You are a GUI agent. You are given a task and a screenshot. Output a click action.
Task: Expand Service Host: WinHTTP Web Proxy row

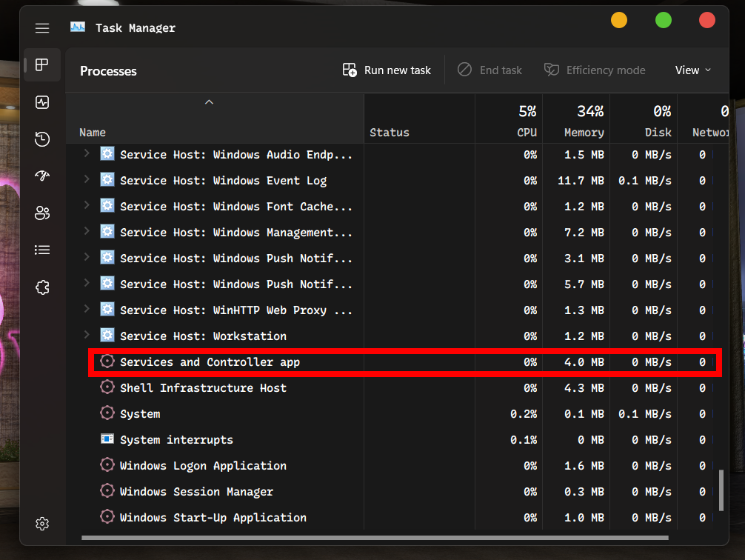(87, 309)
